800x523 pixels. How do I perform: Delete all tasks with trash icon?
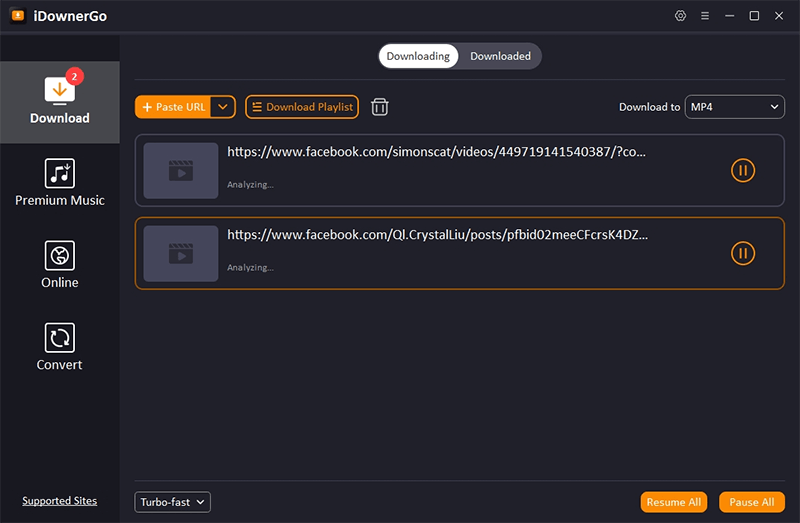tap(380, 107)
